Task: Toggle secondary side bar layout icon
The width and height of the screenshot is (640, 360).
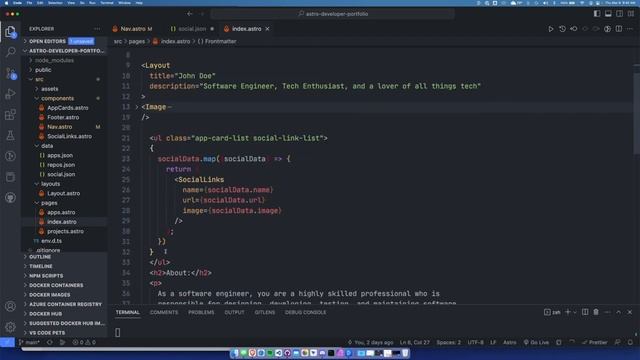Action: click(620, 14)
